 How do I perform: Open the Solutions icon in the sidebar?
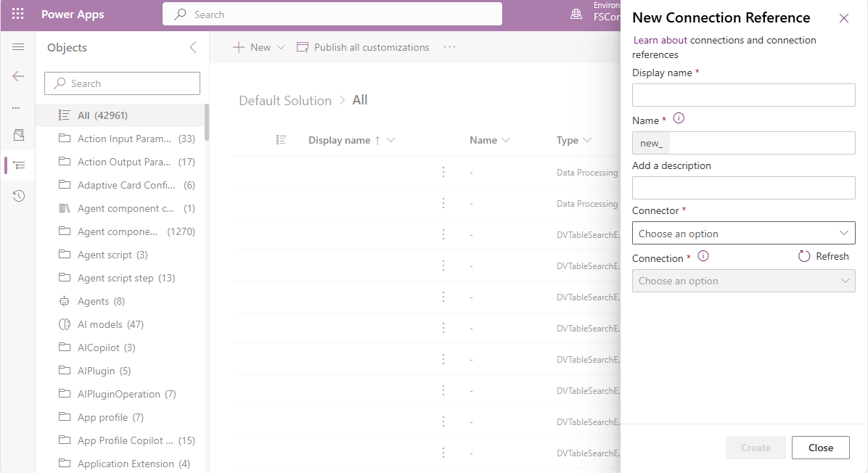[x=16, y=135]
